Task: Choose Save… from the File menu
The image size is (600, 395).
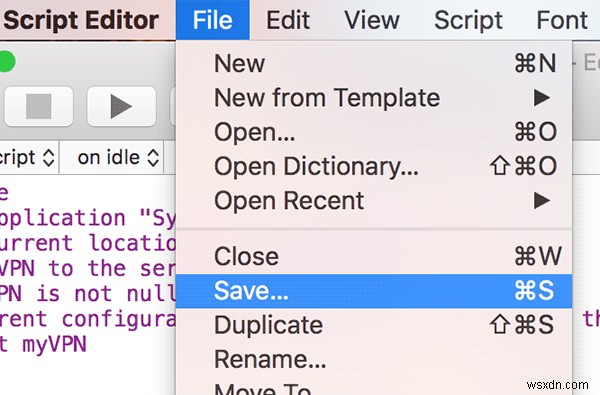Action: click(x=374, y=291)
